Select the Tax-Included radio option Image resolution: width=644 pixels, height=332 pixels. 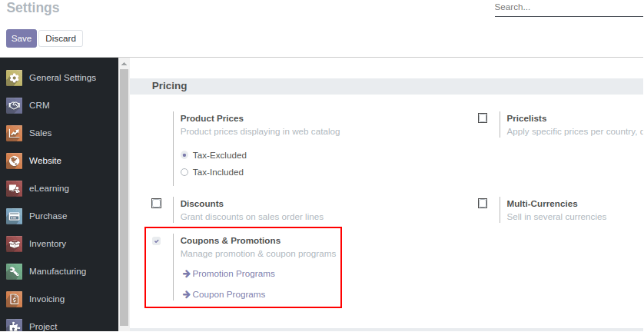[184, 172]
